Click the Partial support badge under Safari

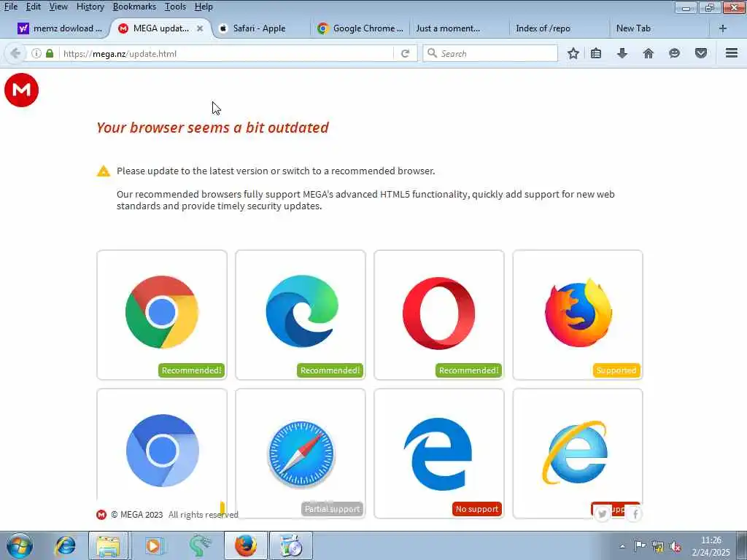[332, 509]
